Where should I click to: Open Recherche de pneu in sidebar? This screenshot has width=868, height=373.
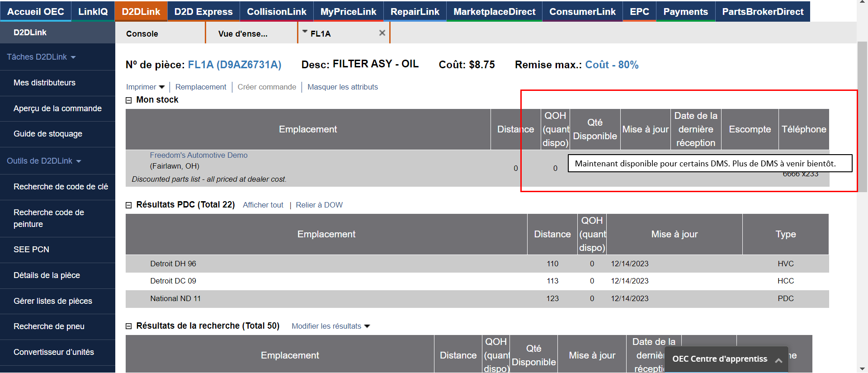pos(49,326)
